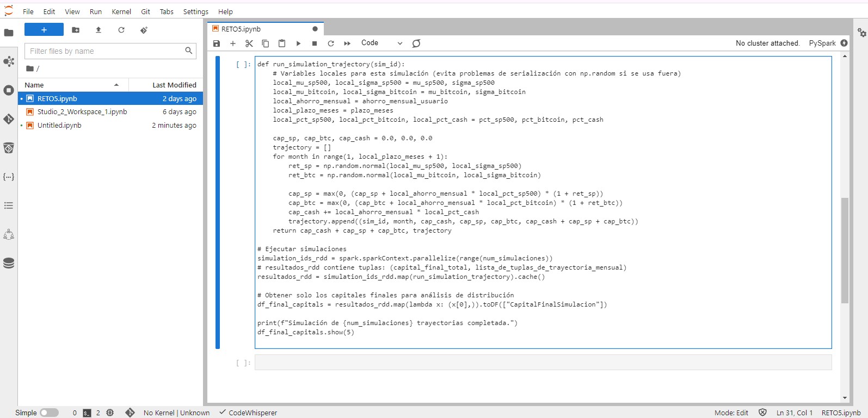
Task: Click No Kernel | Unknown status
Action: pyautogui.click(x=176, y=413)
